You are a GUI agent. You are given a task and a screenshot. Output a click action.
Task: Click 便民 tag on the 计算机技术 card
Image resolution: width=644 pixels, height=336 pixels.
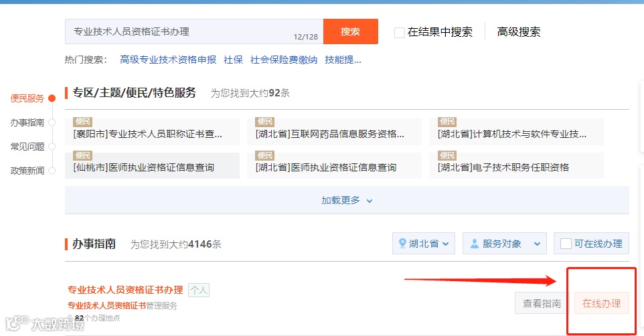447,122
